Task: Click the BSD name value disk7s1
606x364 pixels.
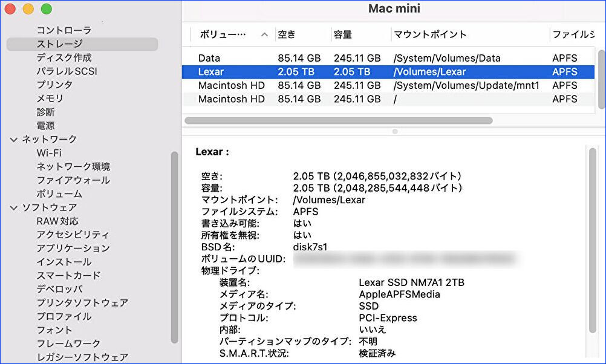Action: click(310, 247)
